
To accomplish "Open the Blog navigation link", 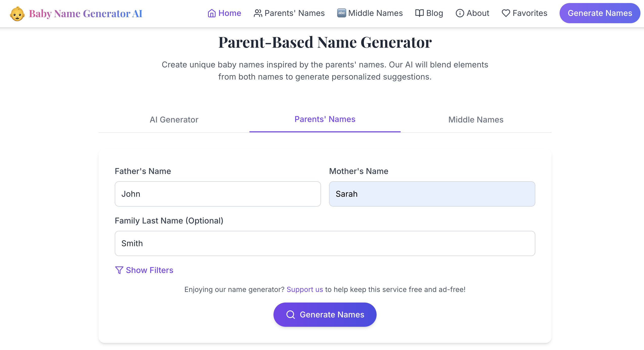I will (x=429, y=13).
